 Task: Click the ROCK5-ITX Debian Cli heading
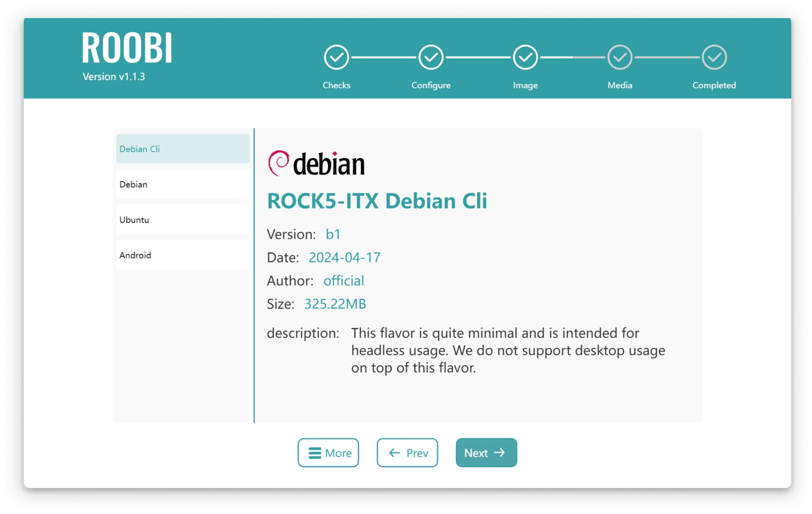click(x=377, y=201)
